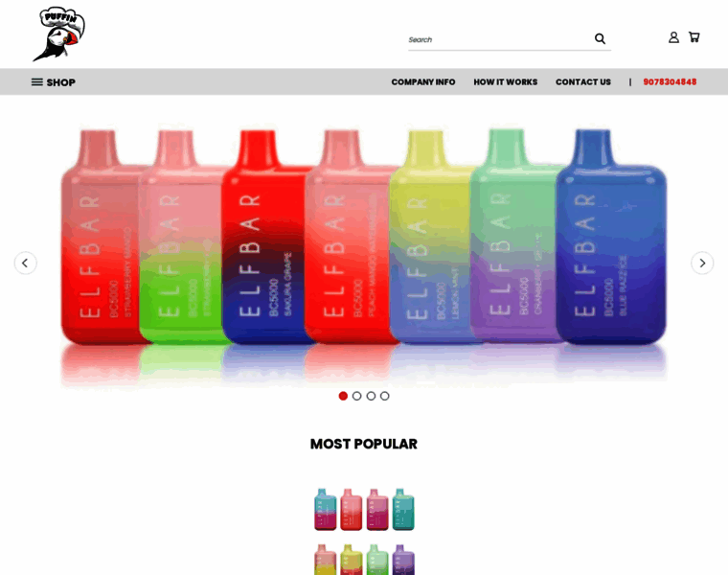Open How It Works page

505,82
